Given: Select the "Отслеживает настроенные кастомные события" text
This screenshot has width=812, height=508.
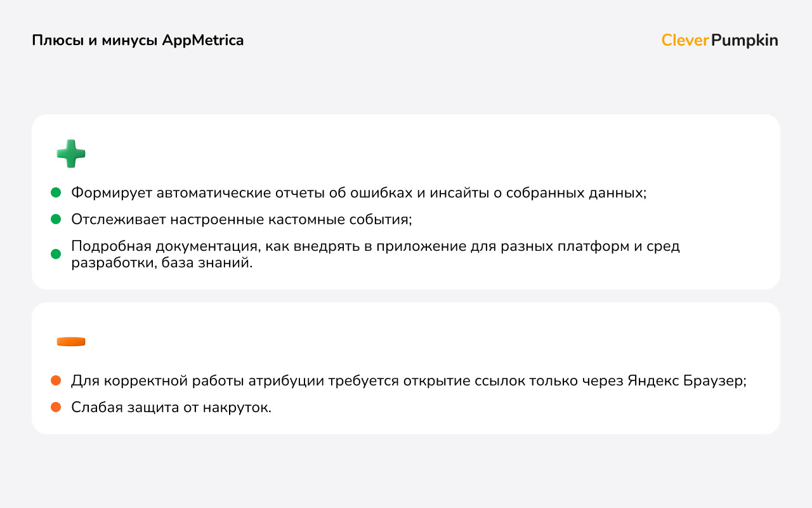Looking at the screenshot, I should point(241,219).
